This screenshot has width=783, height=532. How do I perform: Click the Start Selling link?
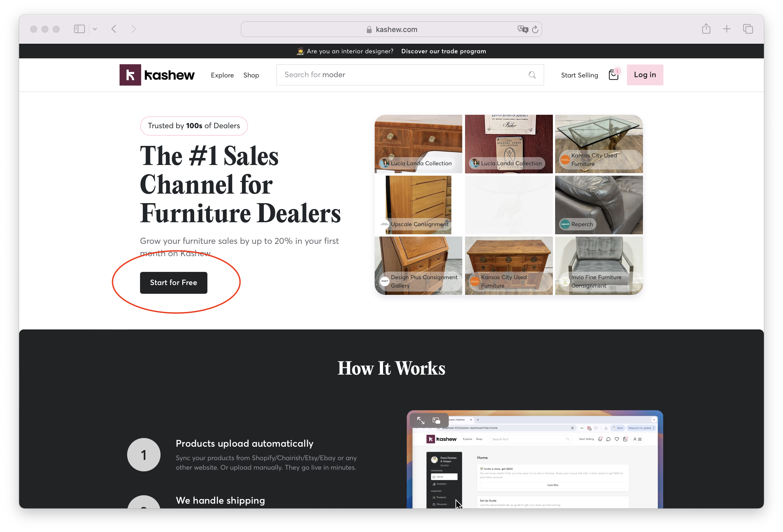point(579,75)
